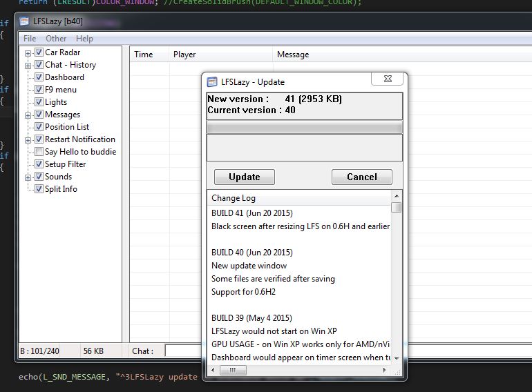Screen dimensions: 532x392
Task: Uncheck the Position List checkbox
Action: pos(39,127)
